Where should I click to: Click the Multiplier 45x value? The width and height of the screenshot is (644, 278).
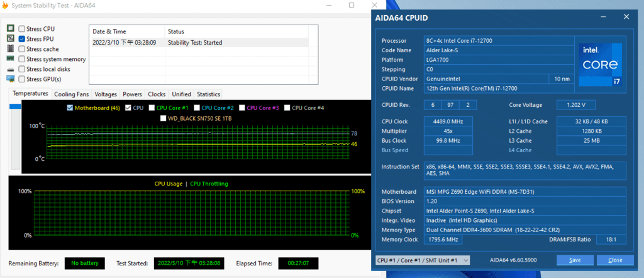(448, 131)
